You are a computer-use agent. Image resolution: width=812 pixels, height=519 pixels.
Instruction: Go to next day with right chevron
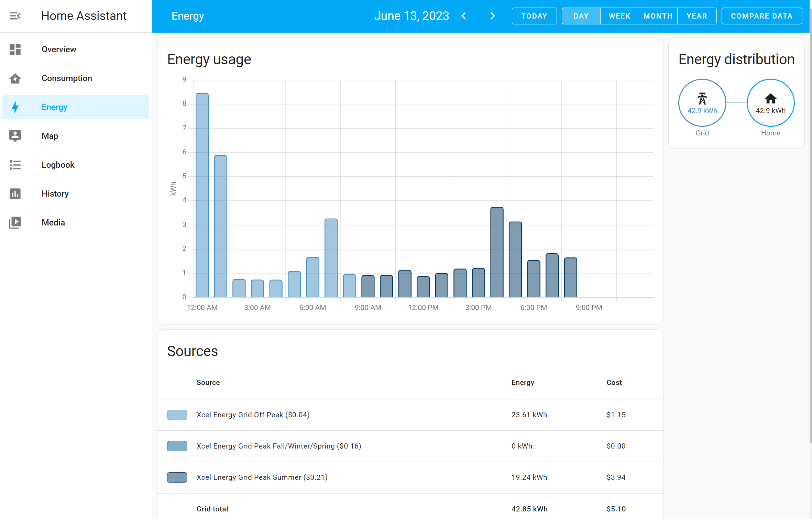click(492, 16)
